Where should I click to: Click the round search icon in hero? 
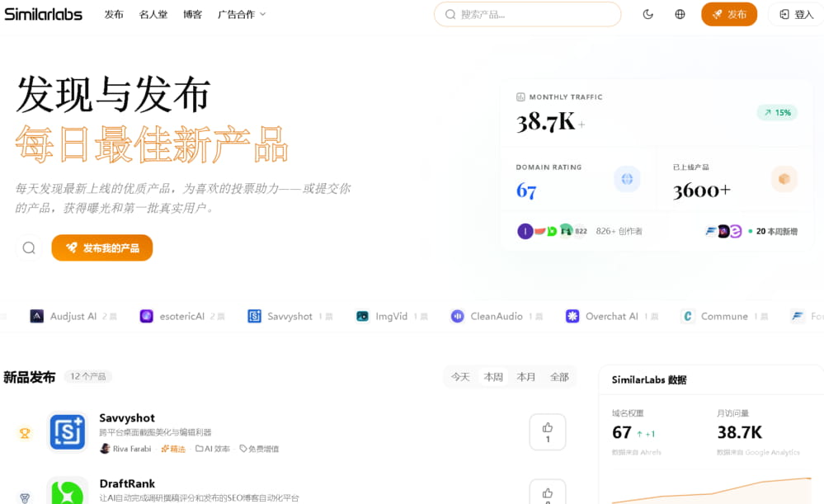pos(29,247)
